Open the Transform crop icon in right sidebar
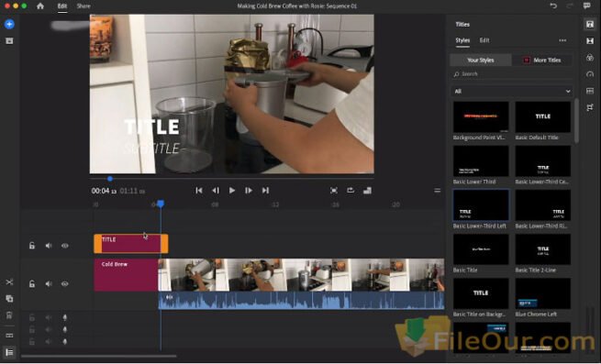 (590, 107)
